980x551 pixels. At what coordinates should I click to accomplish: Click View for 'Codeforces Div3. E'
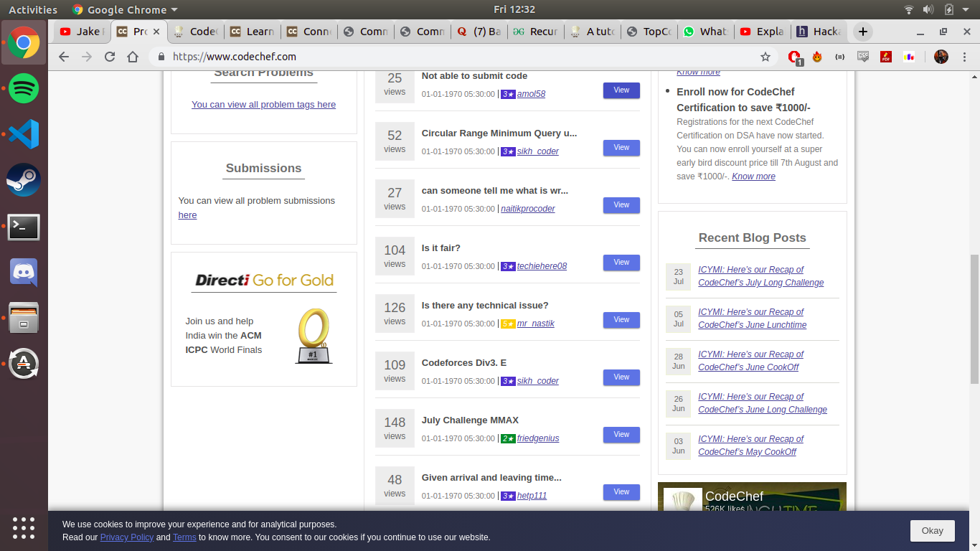pyautogui.click(x=621, y=377)
